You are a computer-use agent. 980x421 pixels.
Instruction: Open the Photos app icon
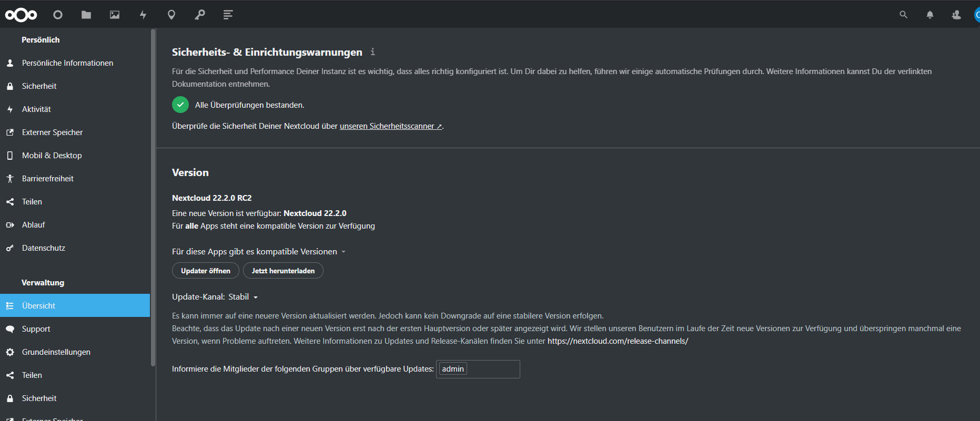click(115, 15)
